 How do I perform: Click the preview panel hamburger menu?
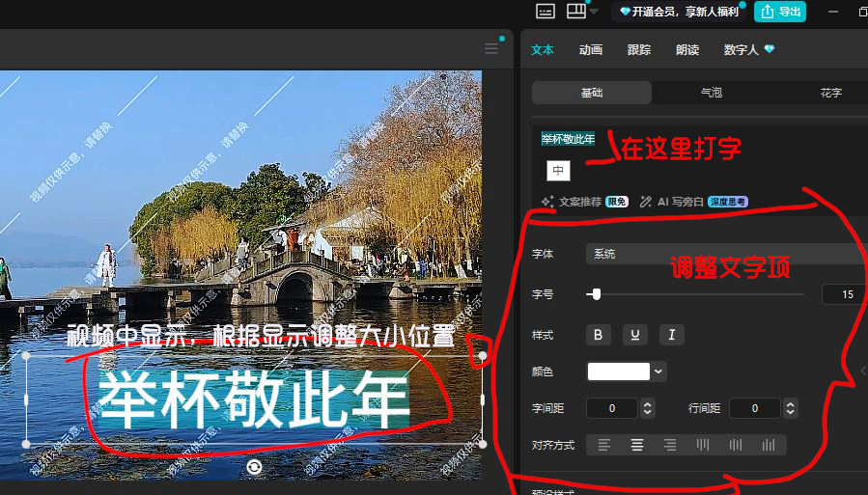pyautogui.click(x=491, y=49)
